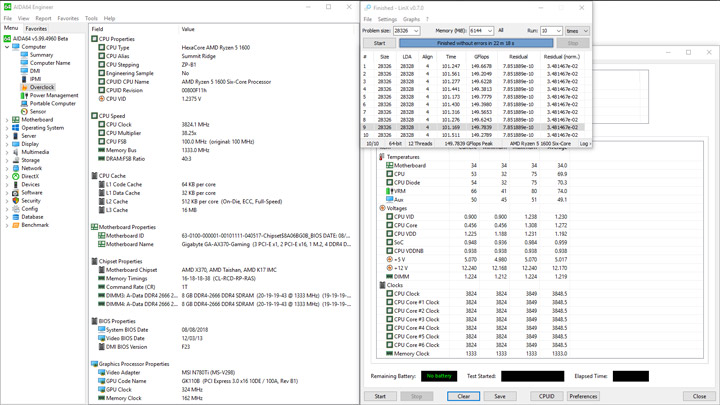The image size is (720, 405).
Task: Open the AIDA64 Report menu
Action: pyautogui.click(x=43, y=18)
